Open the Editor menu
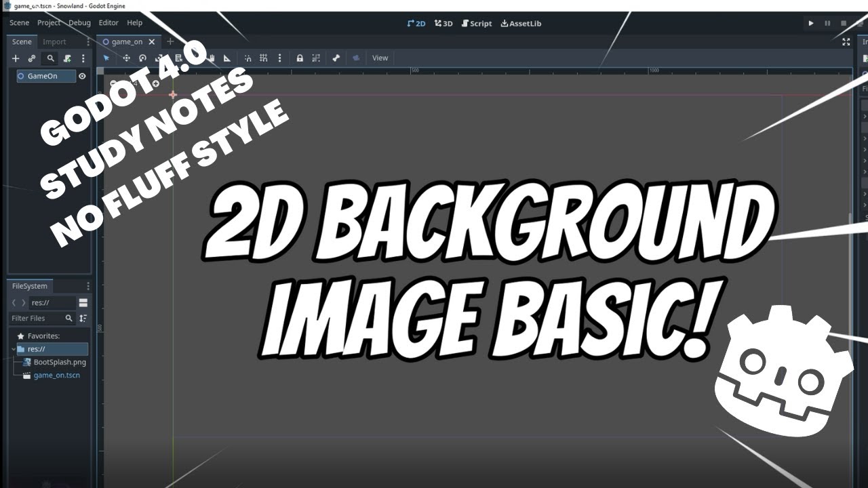The image size is (868, 488). tap(108, 22)
